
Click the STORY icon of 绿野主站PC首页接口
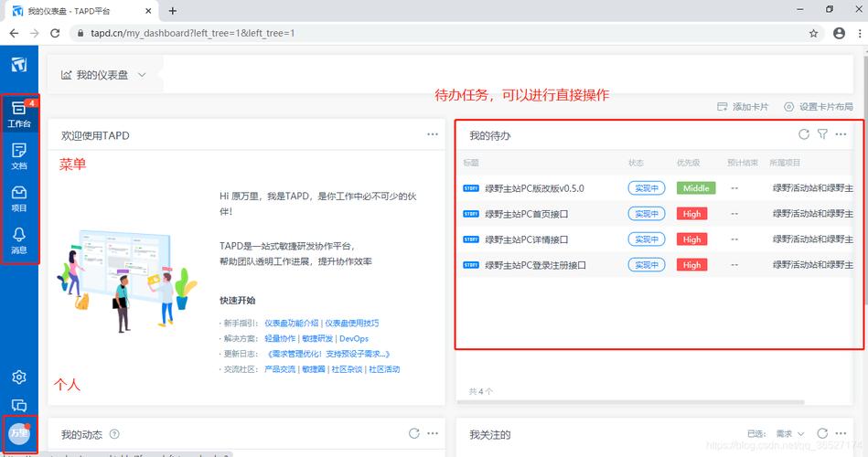click(470, 214)
